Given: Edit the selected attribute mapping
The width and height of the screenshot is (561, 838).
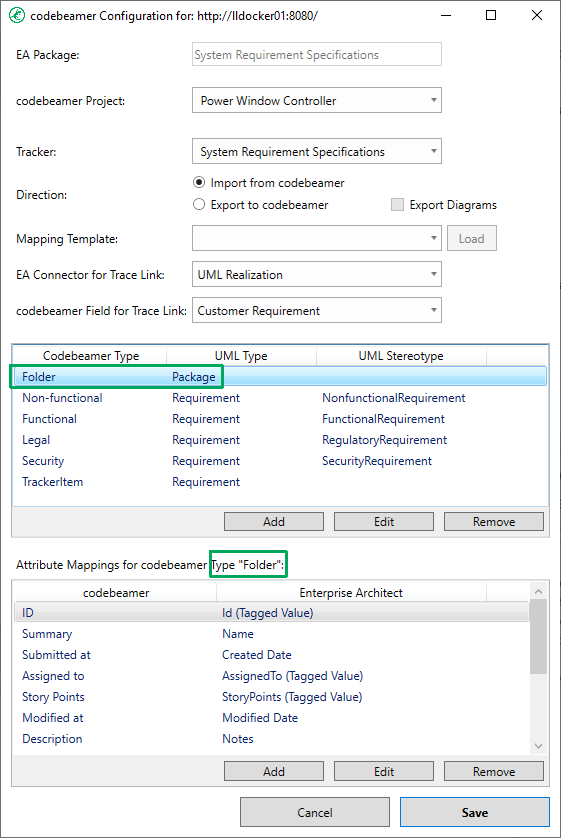Looking at the screenshot, I should [x=384, y=772].
